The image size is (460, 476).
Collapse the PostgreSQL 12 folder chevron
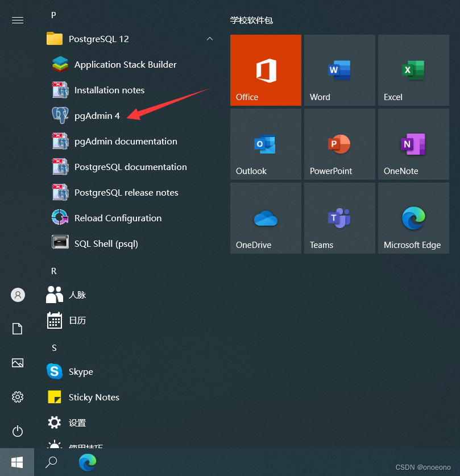[x=210, y=39]
